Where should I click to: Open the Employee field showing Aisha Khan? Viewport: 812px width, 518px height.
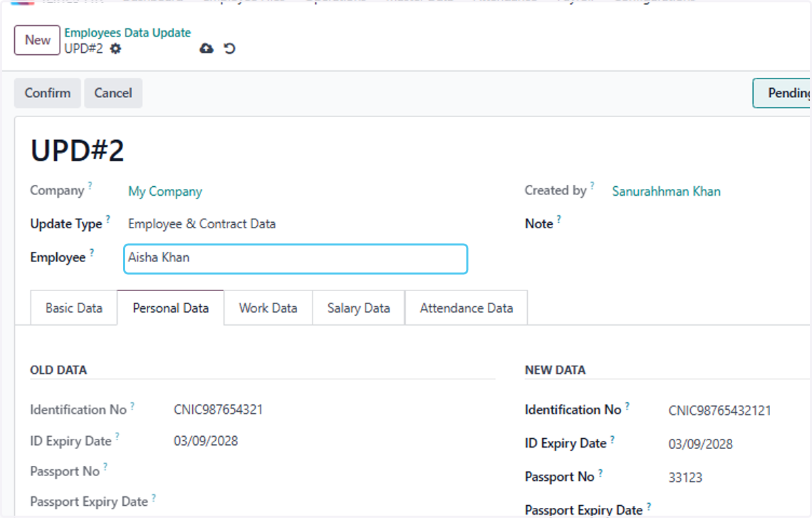(x=296, y=259)
